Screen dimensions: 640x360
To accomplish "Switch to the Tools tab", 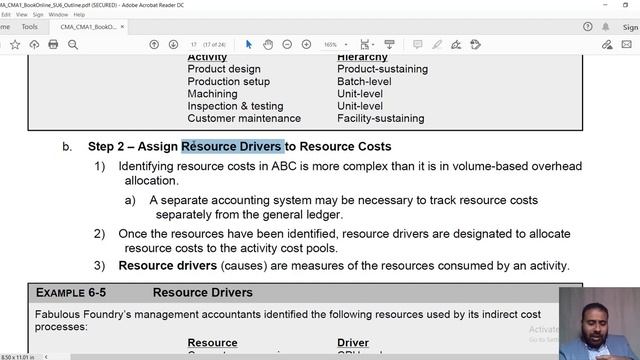I will click(29, 27).
